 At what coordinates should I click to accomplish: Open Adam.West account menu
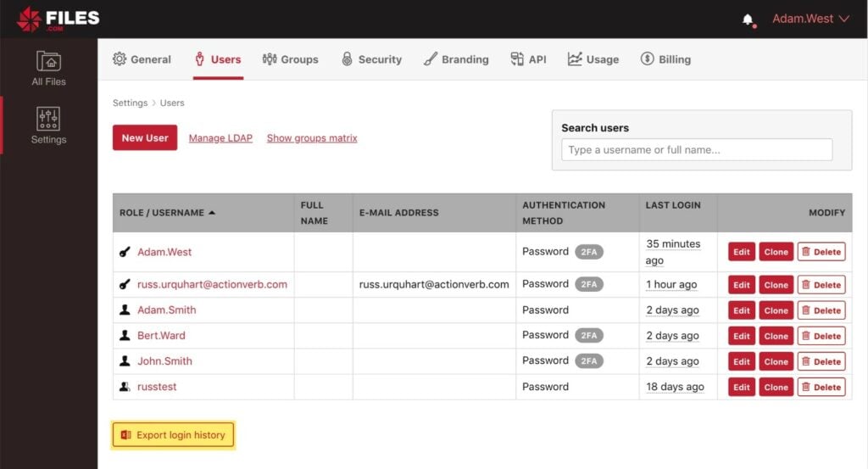click(x=810, y=19)
